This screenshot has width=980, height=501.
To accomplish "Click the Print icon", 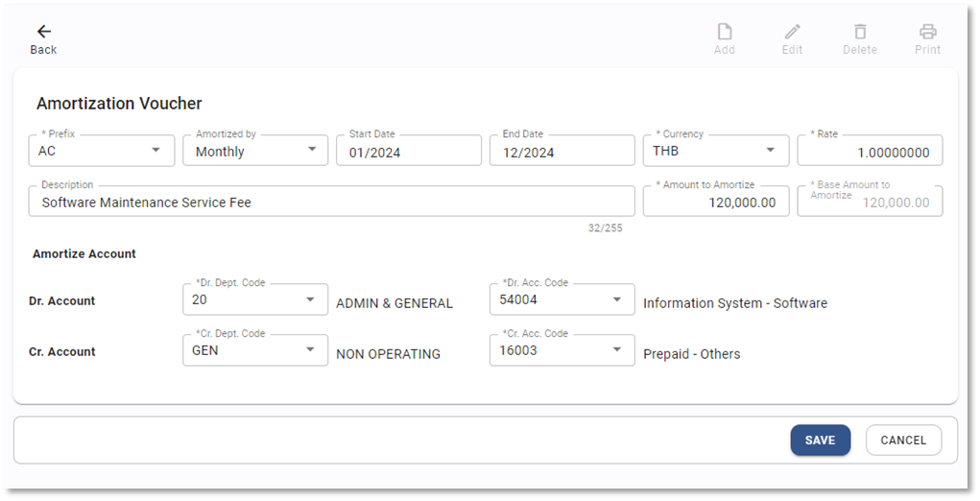I will tap(927, 32).
